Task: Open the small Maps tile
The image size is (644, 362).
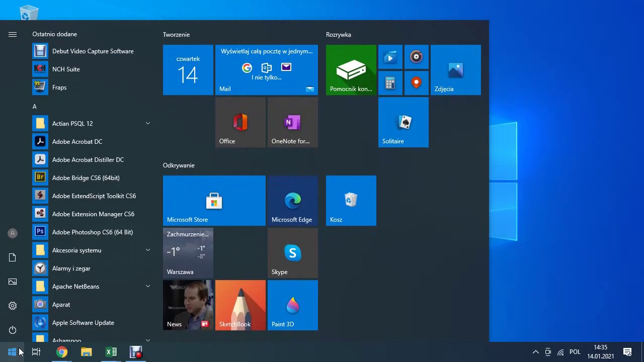Action: click(417, 83)
